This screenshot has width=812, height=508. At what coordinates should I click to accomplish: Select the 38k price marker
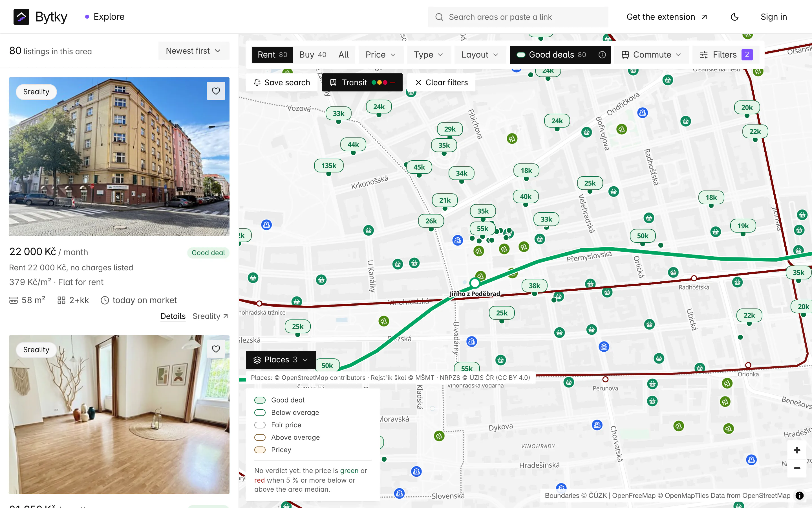point(534,286)
